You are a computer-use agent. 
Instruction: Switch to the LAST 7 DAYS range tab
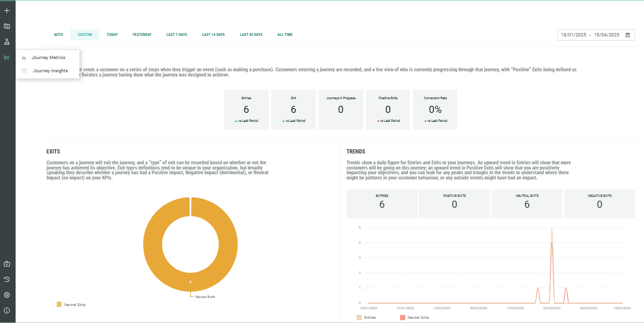coord(176,35)
